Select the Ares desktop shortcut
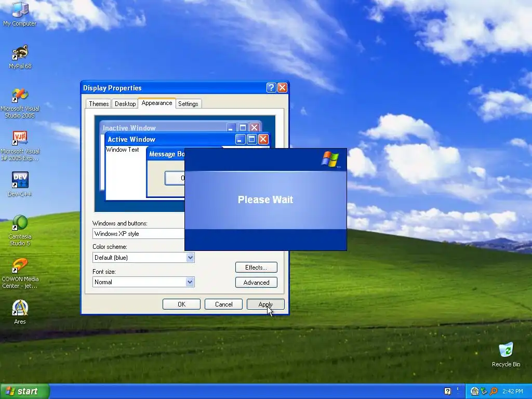Screen dimensions: 532x399 click(20, 312)
